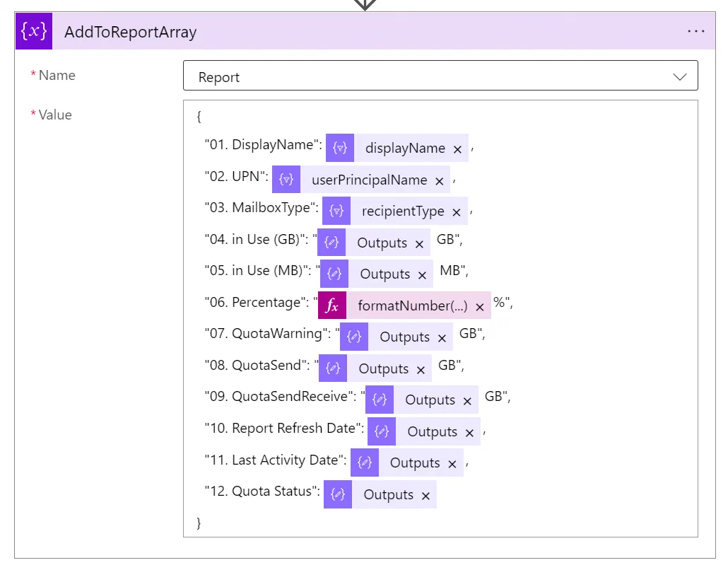The width and height of the screenshot is (728, 570).
Task: Remove the Outputs token in 12. Quota Status
Action: [425, 496]
